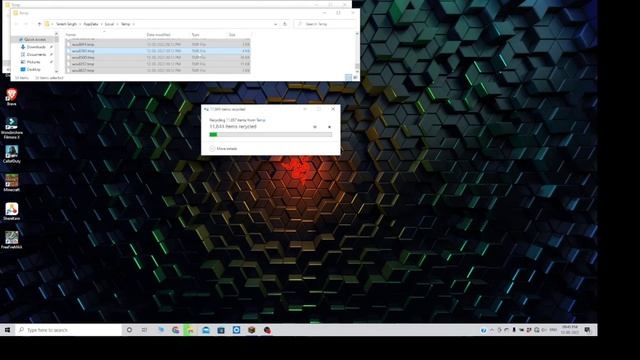Switch to large icons view in Explorer
This screenshot has width=640, height=360.
point(355,78)
